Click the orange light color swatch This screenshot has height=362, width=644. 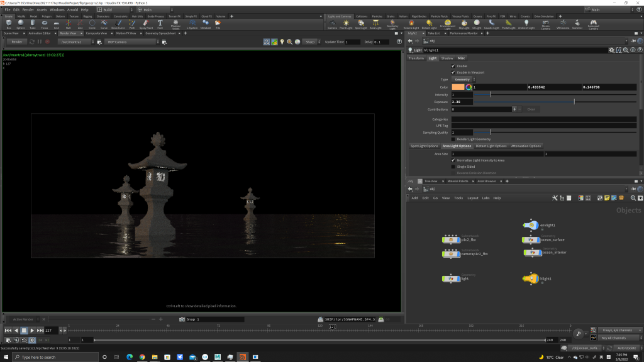coord(457,87)
